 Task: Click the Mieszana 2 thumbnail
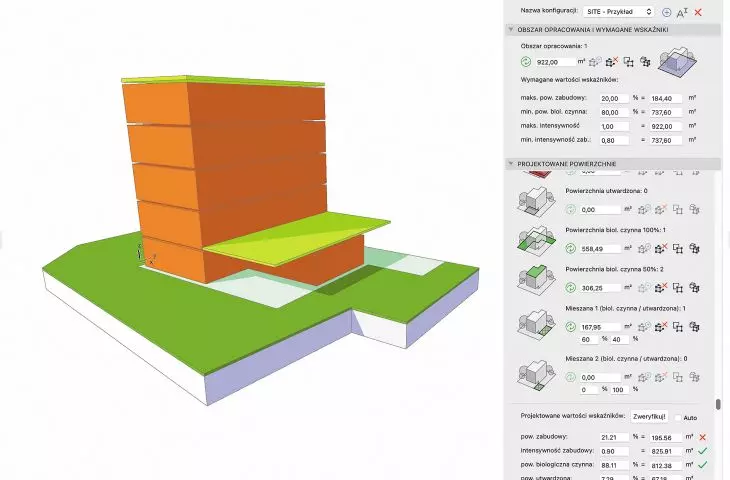pyautogui.click(x=537, y=375)
